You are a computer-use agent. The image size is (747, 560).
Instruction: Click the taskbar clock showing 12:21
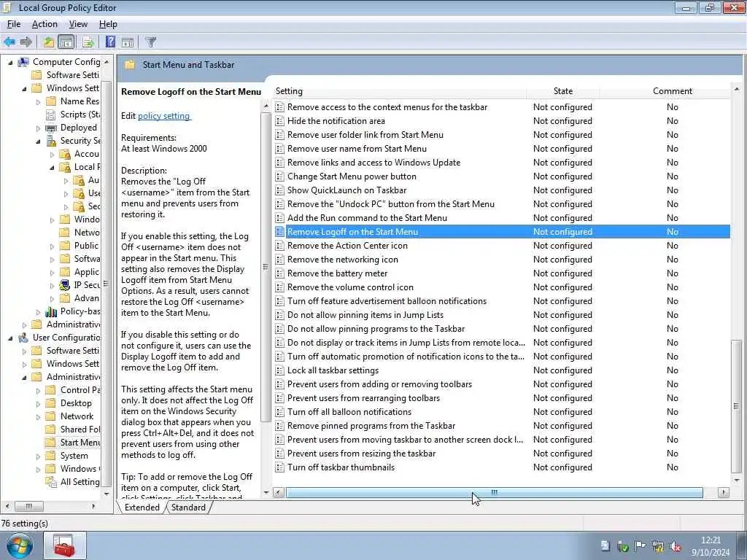711,546
